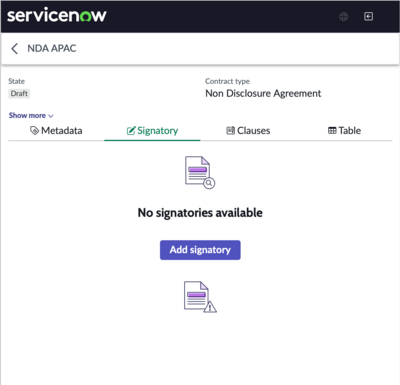
Task: Click the Add signatory button
Action: pos(200,250)
